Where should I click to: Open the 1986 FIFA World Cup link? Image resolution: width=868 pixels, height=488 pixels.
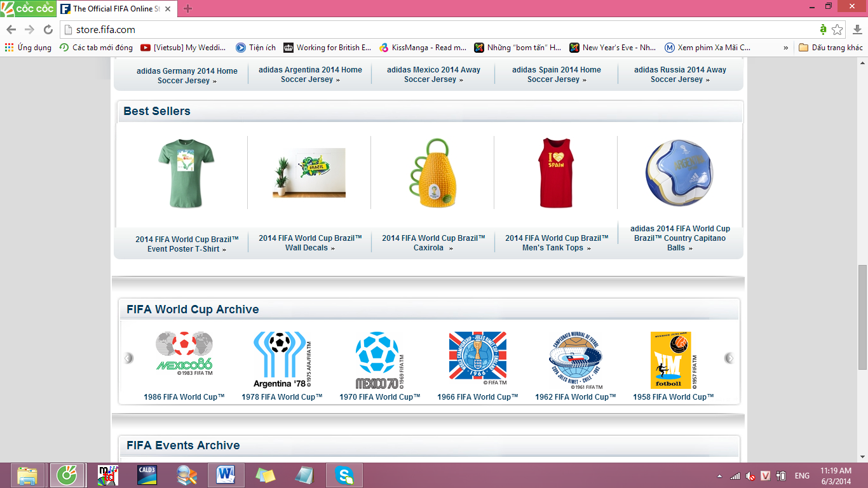pyautogui.click(x=184, y=397)
